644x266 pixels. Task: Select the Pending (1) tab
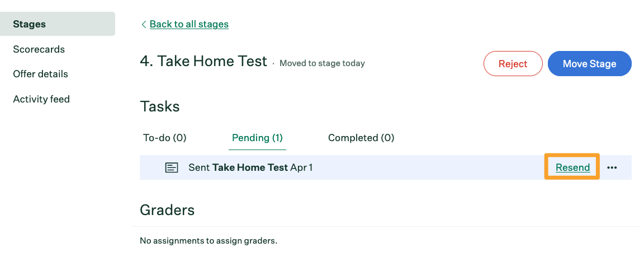click(257, 138)
